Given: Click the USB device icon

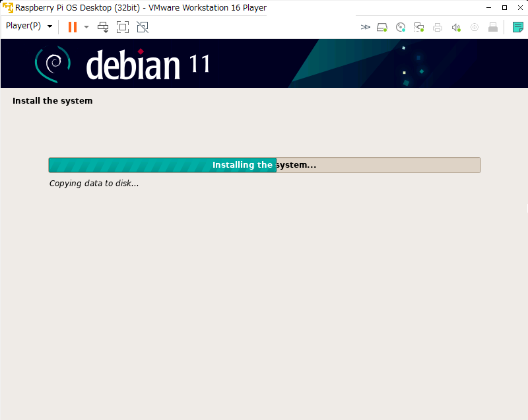Looking at the screenshot, I should pos(493,27).
